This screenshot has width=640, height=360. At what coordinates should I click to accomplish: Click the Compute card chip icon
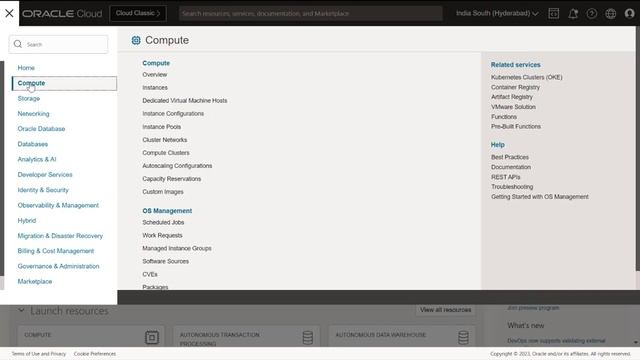click(x=152, y=337)
